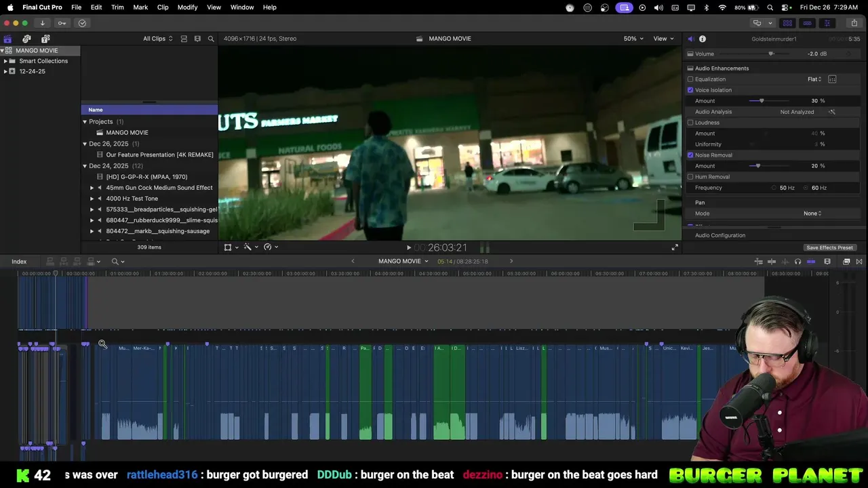The image size is (868, 488).
Task: Click the Save Effects Preset button
Action: tap(829, 247)
